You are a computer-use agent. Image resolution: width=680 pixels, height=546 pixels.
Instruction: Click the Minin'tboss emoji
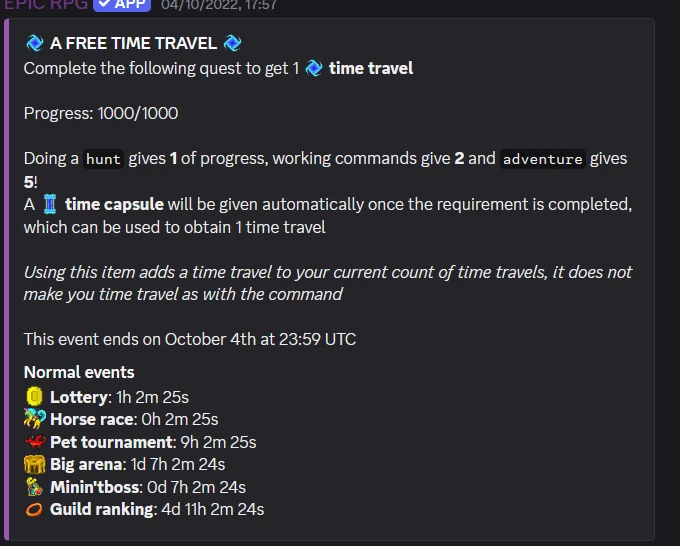(x=34, y=487)
